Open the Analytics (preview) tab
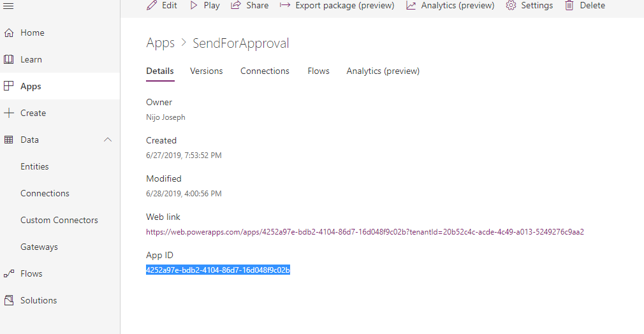The width and height of the screenshot is (644, 334). [383, 71]
